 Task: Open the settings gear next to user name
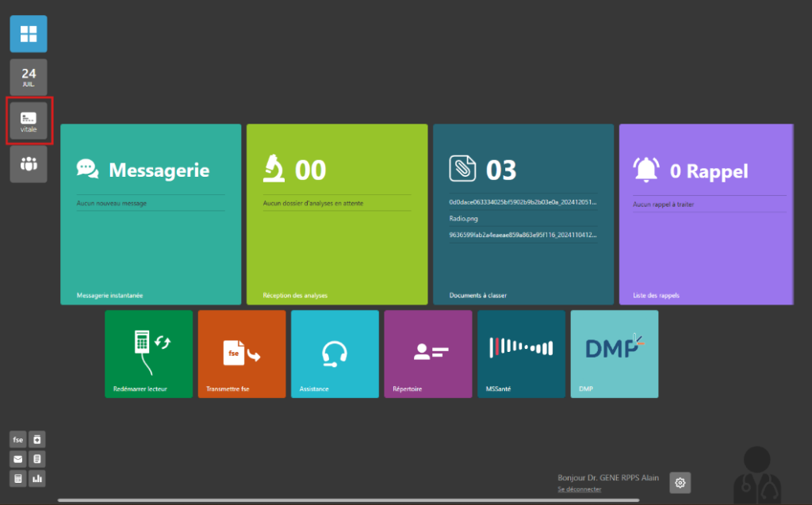pyautogui.click(x=680, y=482)
